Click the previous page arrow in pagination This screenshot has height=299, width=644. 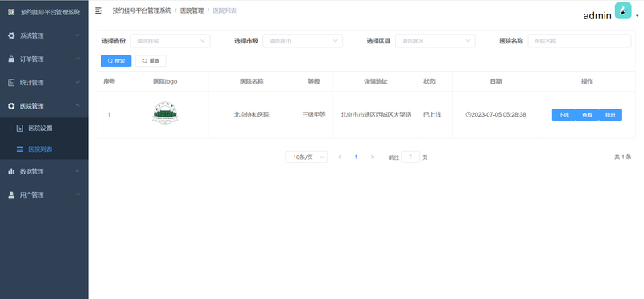pyautogui.click(x=340, y=157)
